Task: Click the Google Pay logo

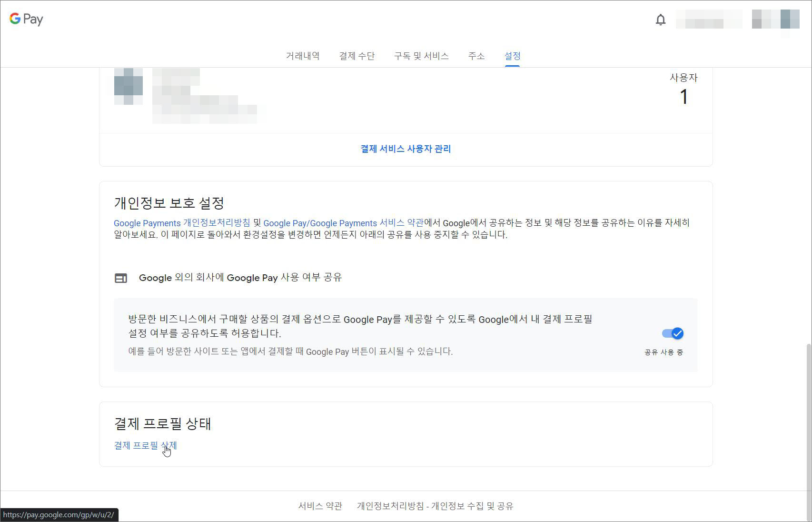Action: tap(26, 19)
